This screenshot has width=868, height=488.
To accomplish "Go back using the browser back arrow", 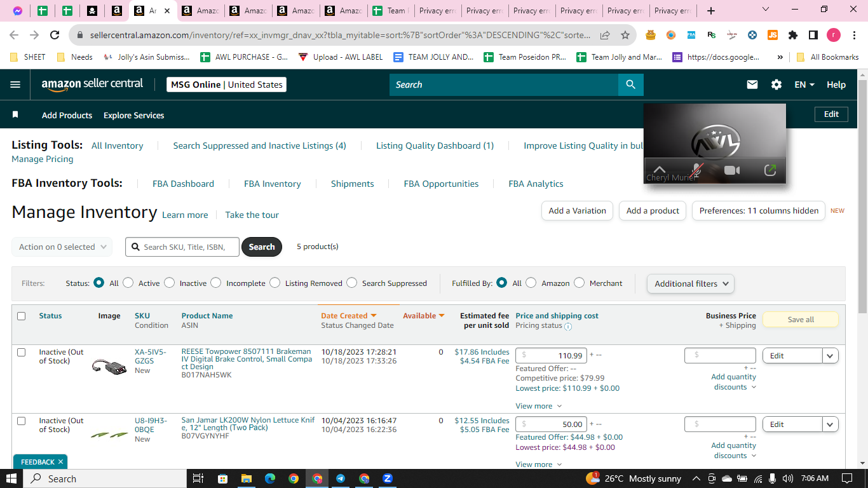I will coord(14,36).
